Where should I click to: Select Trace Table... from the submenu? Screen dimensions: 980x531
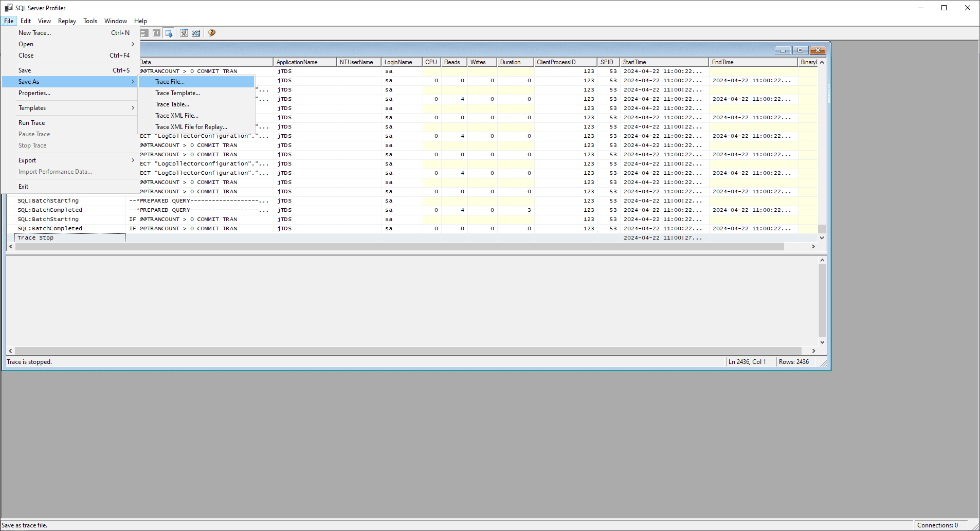(196, 104)
